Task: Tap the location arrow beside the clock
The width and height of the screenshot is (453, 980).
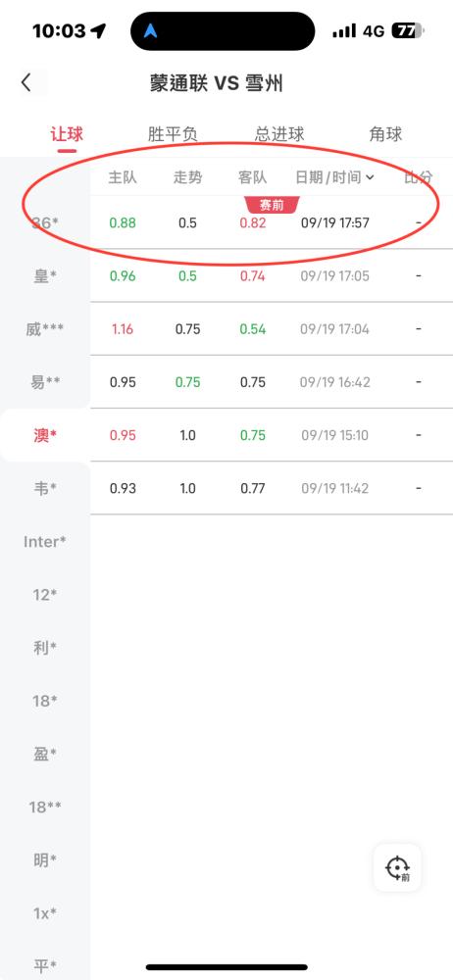Action: 98,30
